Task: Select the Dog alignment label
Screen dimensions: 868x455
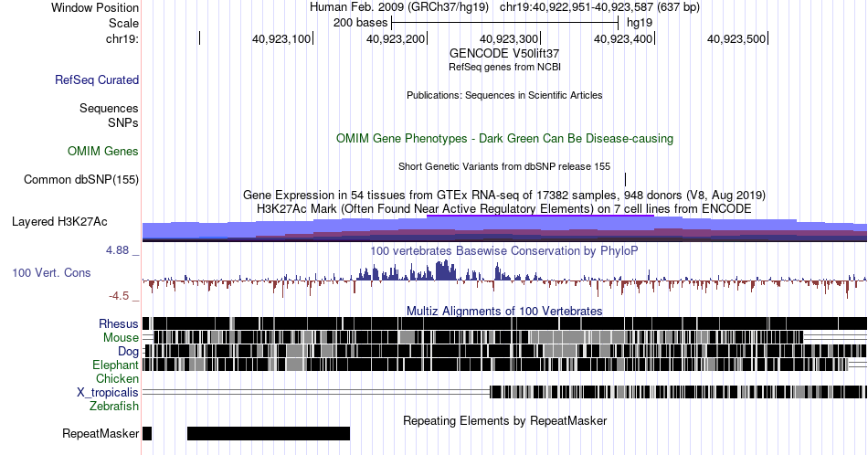Action: pos(128,352)
